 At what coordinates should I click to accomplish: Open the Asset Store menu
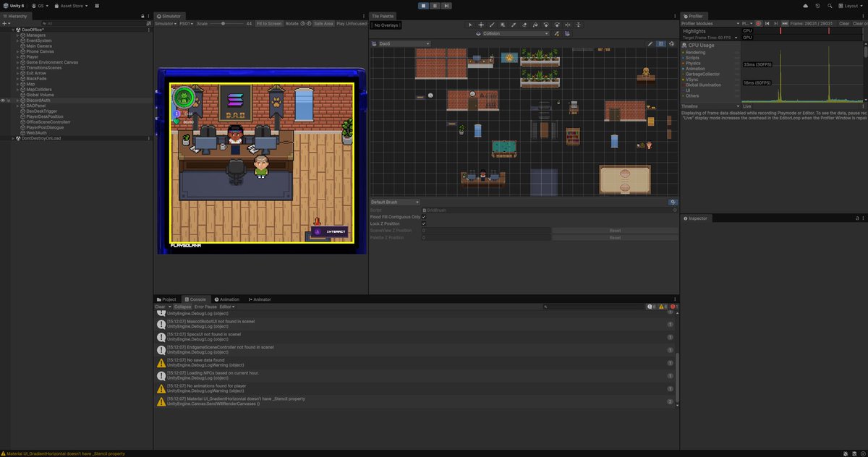(x=71, y=5)
